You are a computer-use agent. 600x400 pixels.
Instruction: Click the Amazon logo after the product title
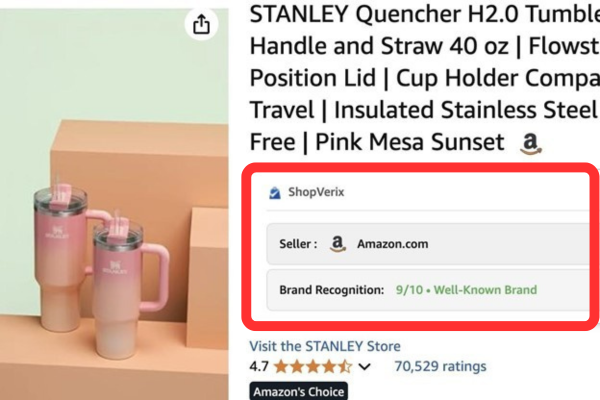tap(531, 145)
